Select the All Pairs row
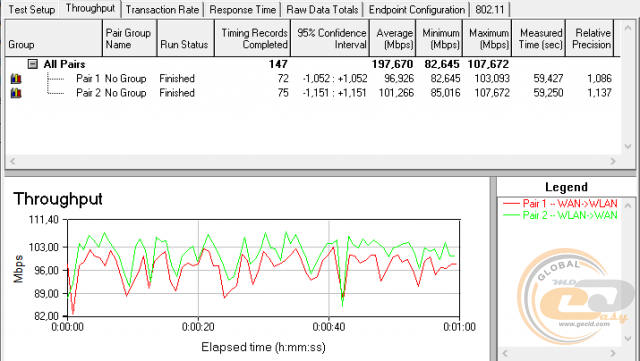Viewport: 640px width, 361px height. 312,64
